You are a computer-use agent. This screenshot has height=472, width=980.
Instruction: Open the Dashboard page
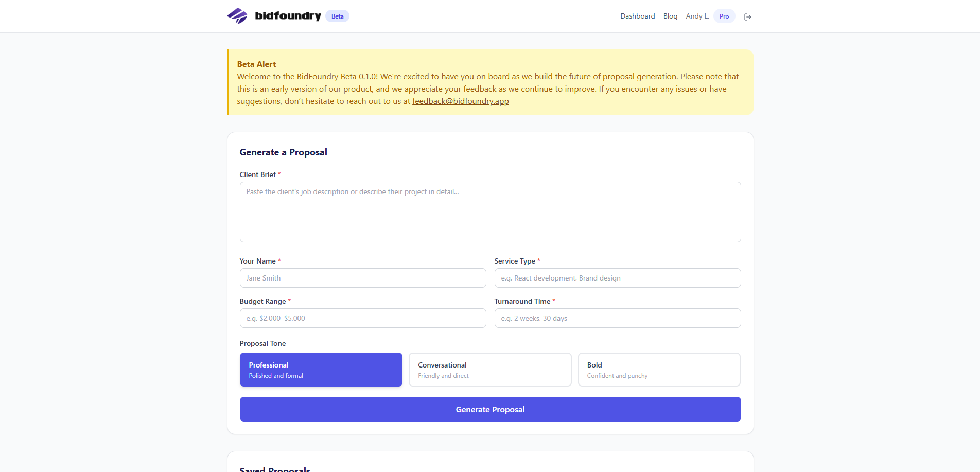[x=637, y=16]
